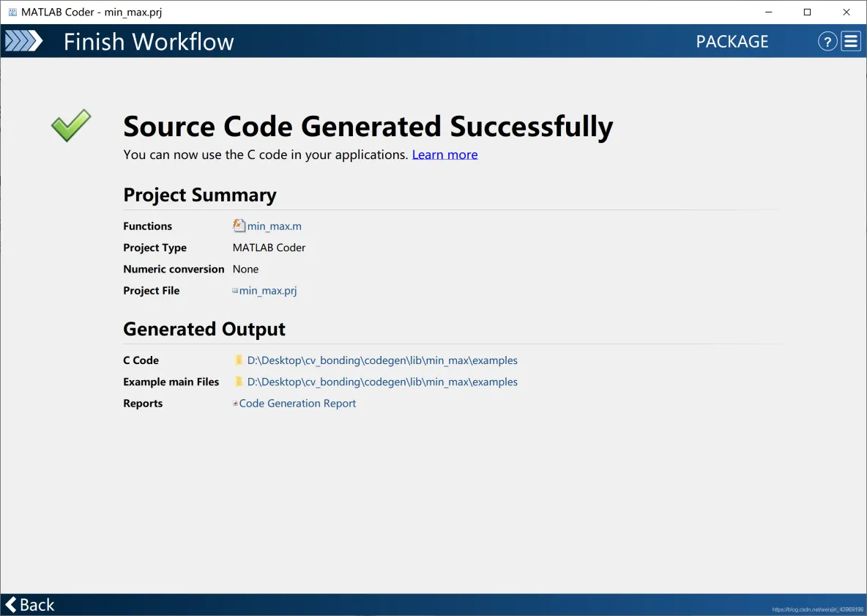Open the Code Generation Report link
Screen dimensions: 867x616
point(297,404)
